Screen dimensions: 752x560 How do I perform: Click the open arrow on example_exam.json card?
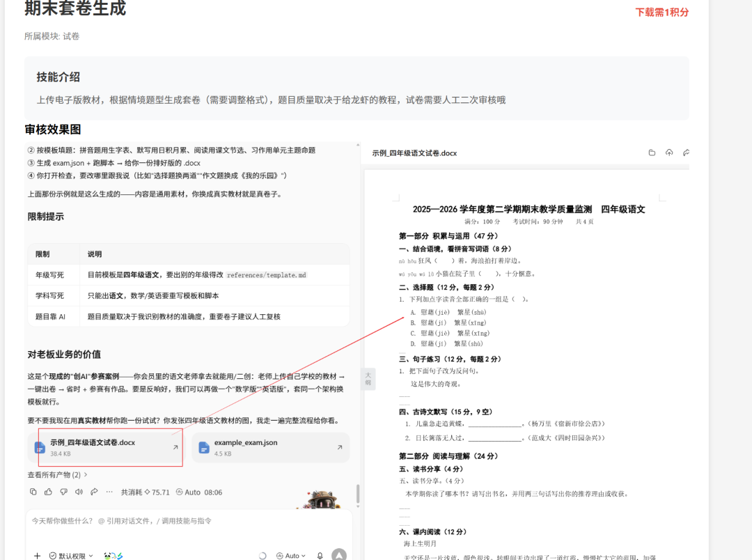click(340, 447)
